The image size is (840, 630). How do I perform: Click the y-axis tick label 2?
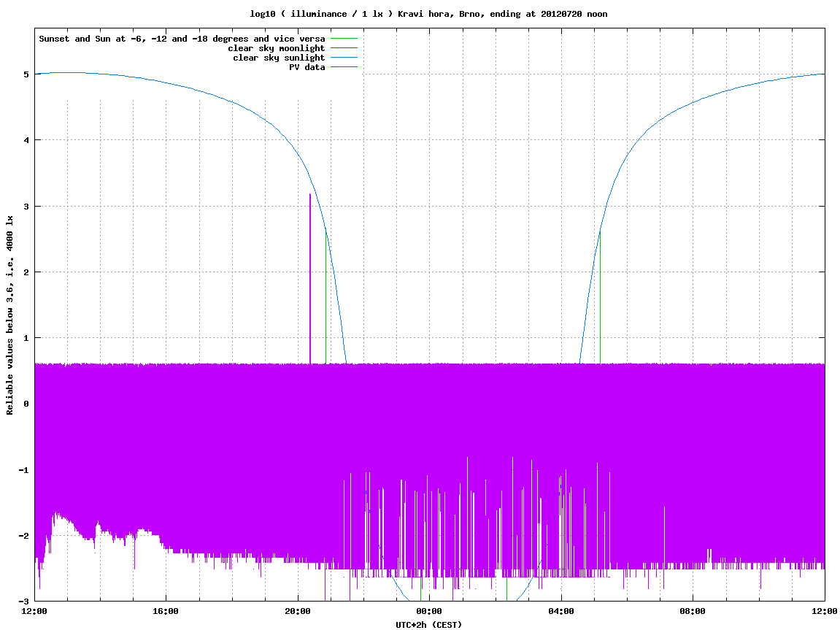[26, 272]
